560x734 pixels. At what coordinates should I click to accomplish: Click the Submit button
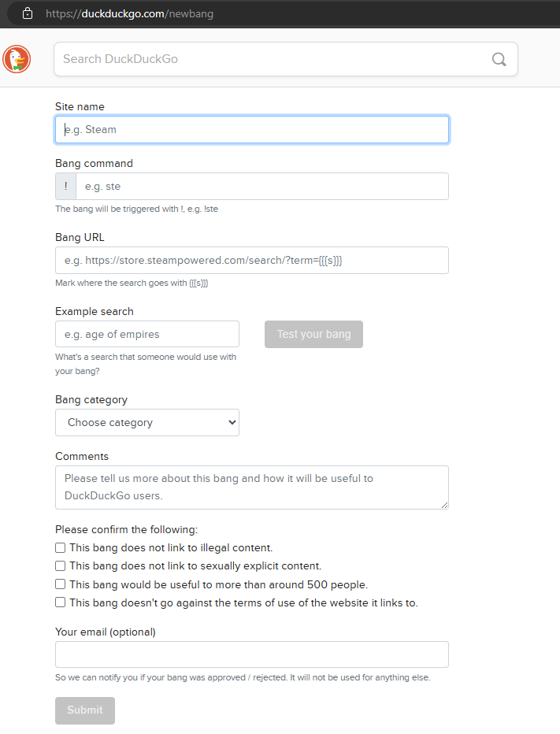(84, 710)
